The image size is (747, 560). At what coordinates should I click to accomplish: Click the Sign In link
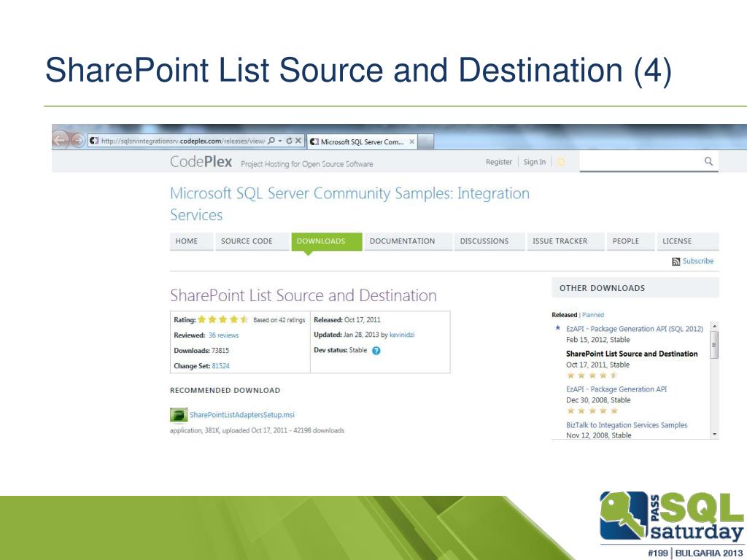pos(535,162)
